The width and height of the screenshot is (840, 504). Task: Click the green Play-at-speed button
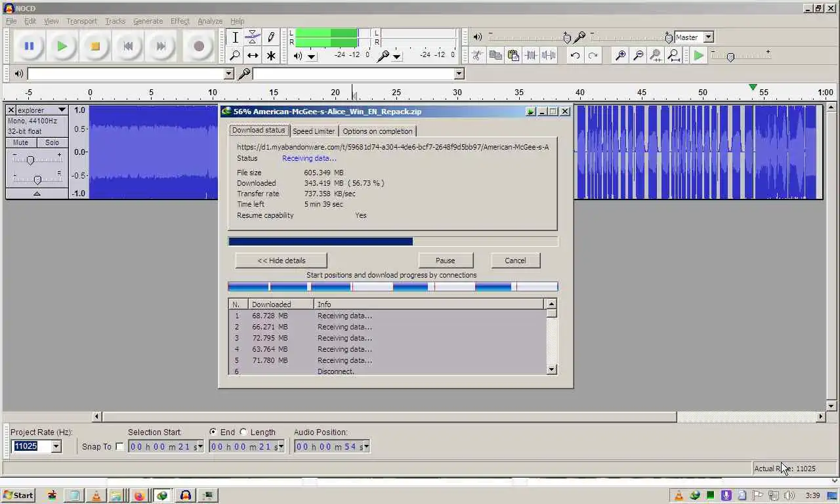click(699, 56)
